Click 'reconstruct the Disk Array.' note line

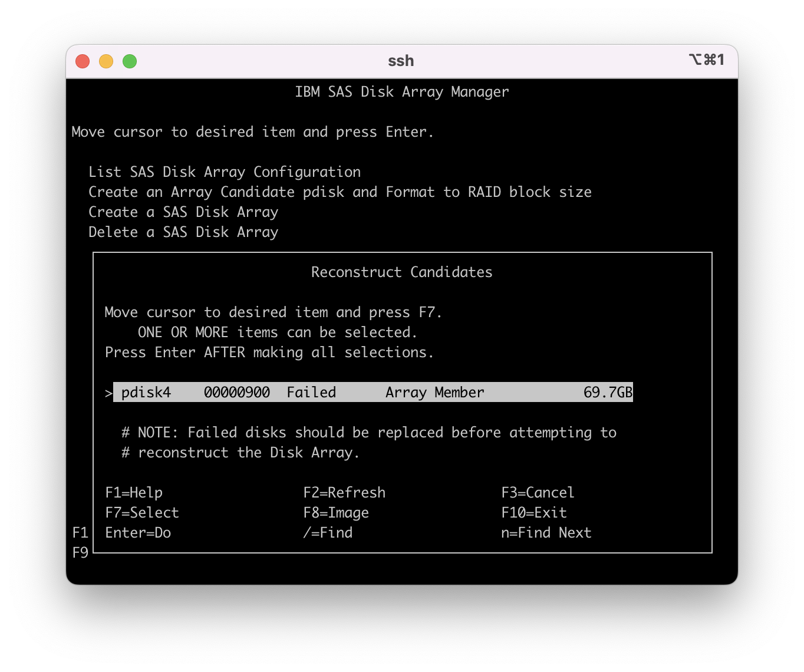(240, 453)
